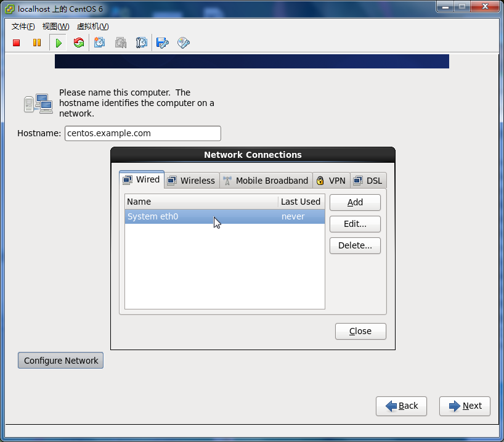Switch to the VPN tab

[331, 181]
